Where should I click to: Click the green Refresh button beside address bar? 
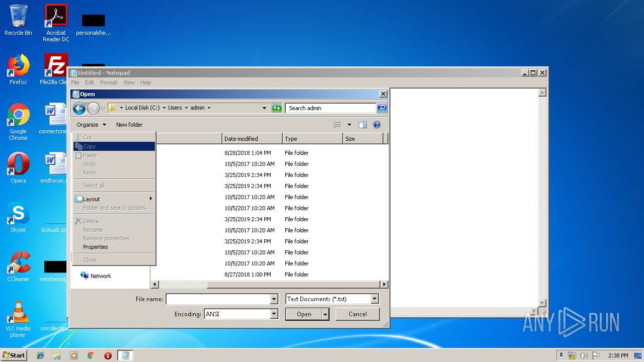277,108
